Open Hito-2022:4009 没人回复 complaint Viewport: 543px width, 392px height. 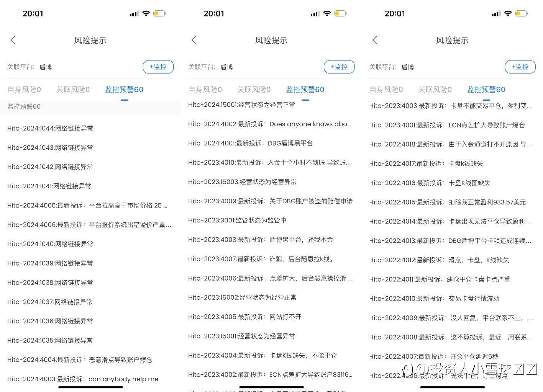click(x=451, y=318)
